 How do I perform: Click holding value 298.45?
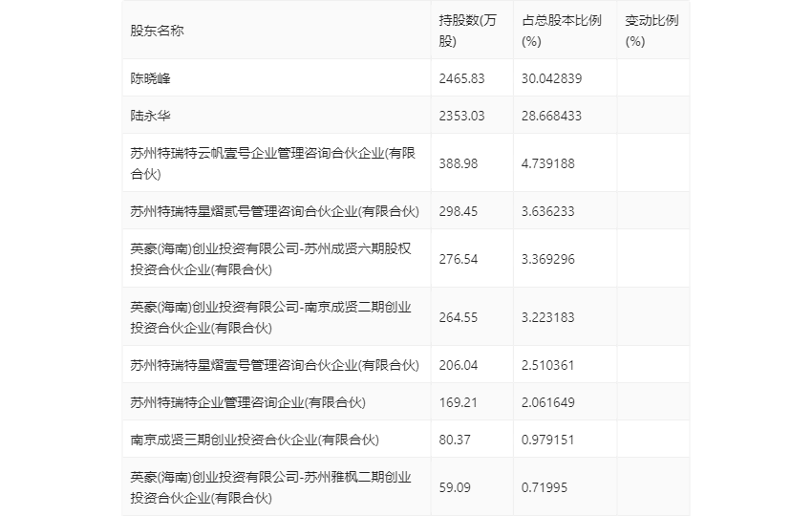[458, 211]
